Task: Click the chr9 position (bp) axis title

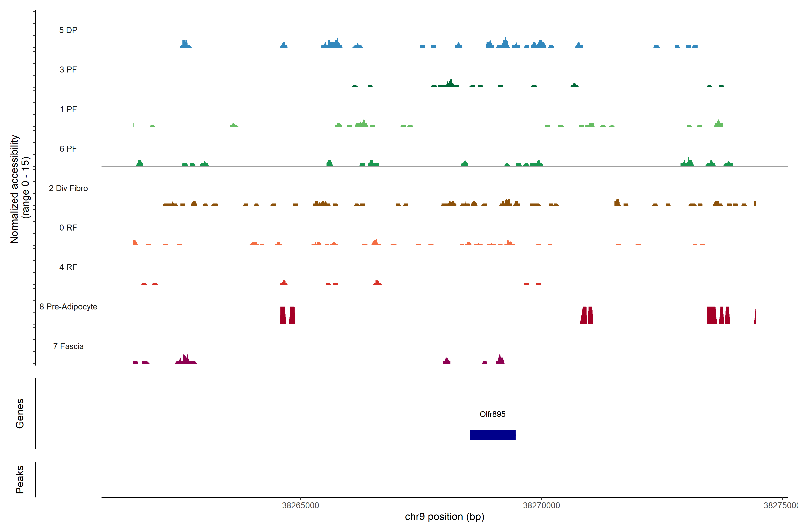Action: click(444, 517)
